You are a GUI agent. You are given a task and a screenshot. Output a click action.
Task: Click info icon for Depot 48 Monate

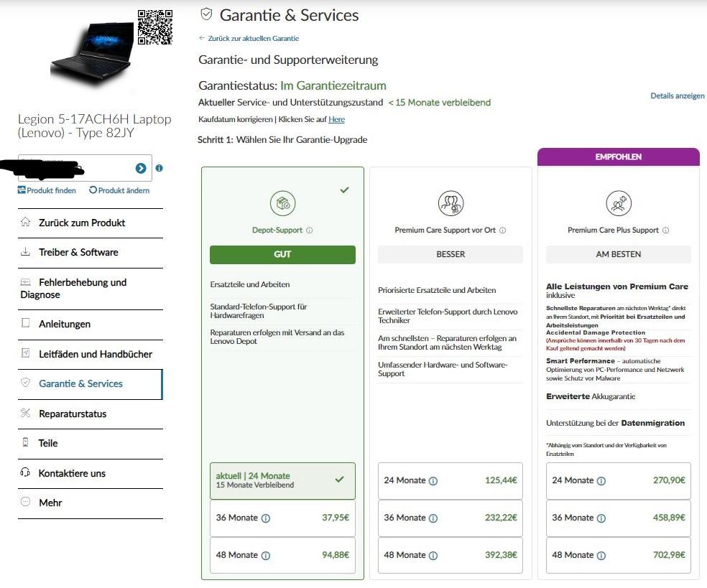click(266, 556)
